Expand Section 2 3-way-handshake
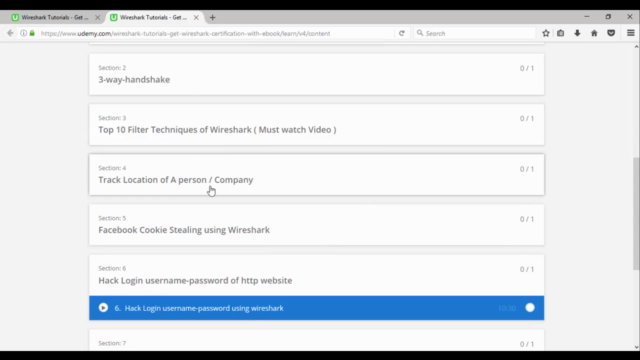 (x=317, y=74)
